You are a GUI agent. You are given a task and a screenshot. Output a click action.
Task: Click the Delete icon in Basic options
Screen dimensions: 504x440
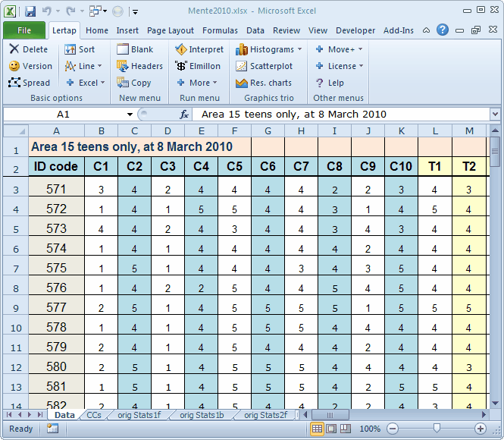tap(14, 49)
